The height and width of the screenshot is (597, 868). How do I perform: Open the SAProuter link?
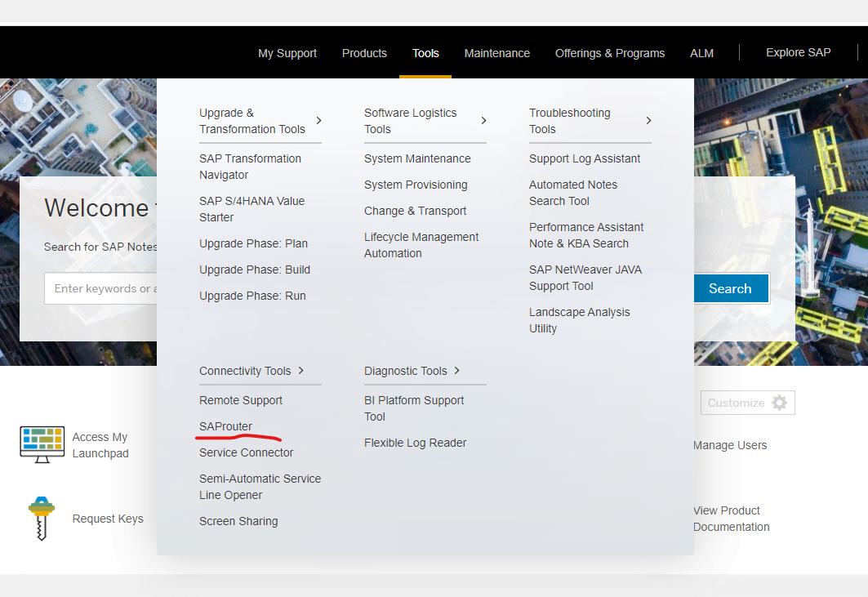click(x=225, y=426)
